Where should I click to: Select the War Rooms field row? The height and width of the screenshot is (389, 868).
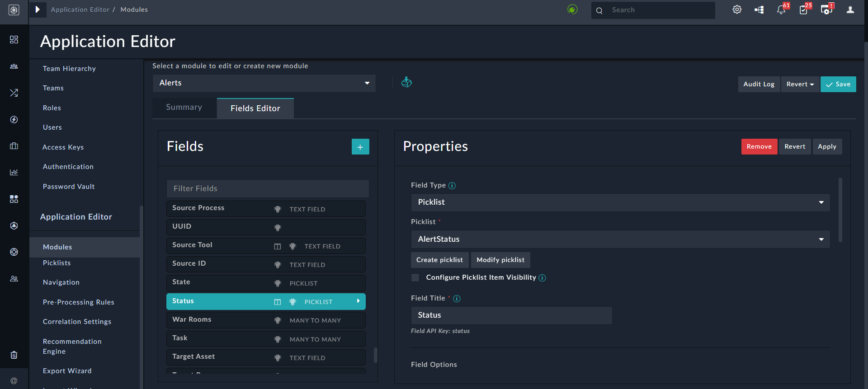pos(266,320)
